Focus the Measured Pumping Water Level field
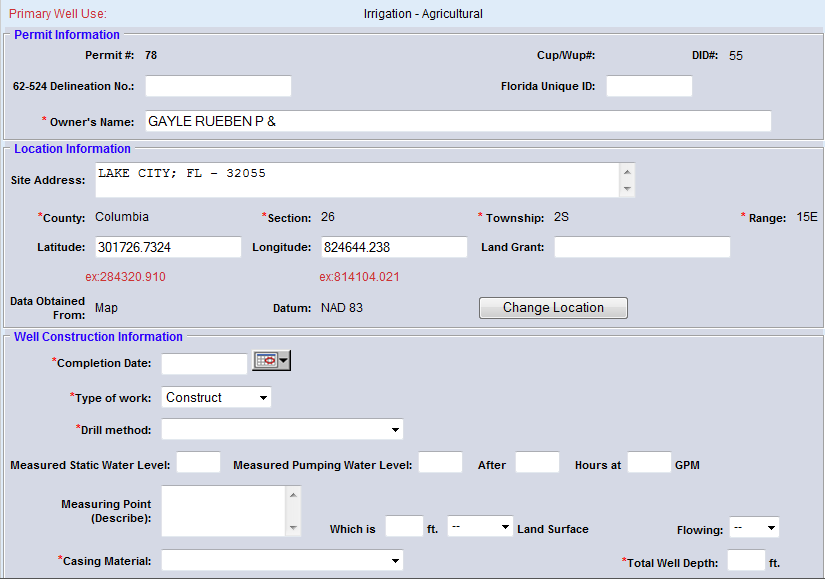825x579 pixels. pyautogui.click(x=440, y=463)
